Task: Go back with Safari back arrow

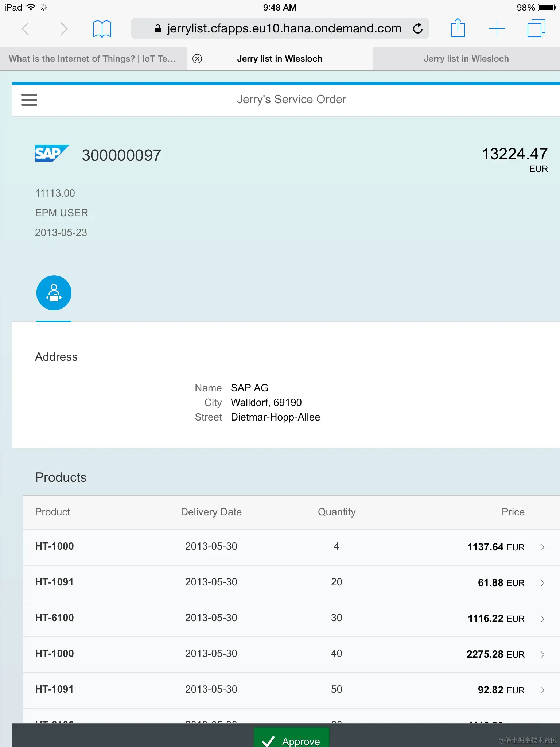Action: pyautogui.click(x=26, y=28)
